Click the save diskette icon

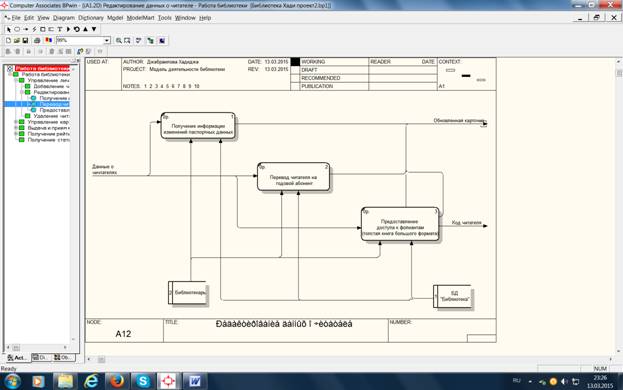click(25, 41)
